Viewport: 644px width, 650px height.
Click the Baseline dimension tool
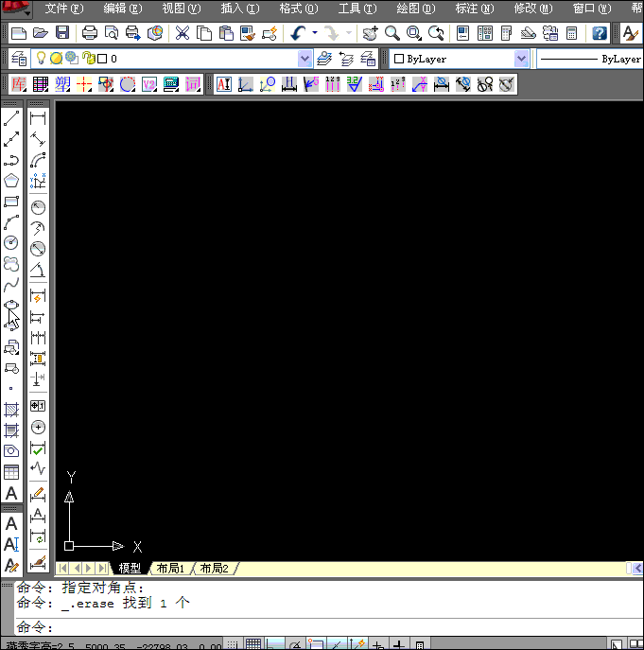tap(38, 317)
